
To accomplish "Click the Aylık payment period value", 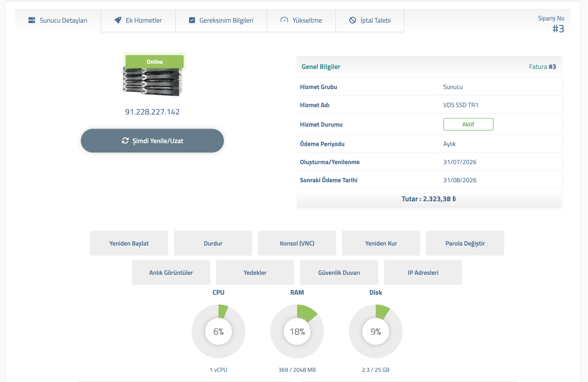I will coord(449,144).
